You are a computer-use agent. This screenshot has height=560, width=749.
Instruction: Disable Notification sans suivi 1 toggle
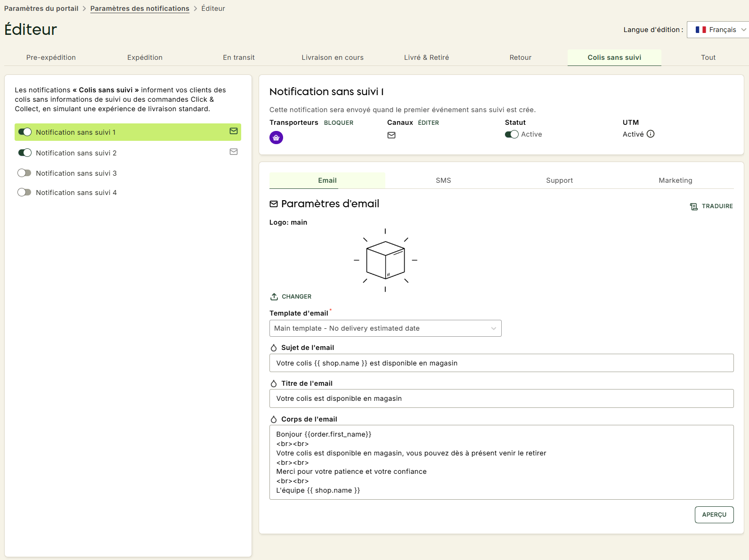click(25, 132)
